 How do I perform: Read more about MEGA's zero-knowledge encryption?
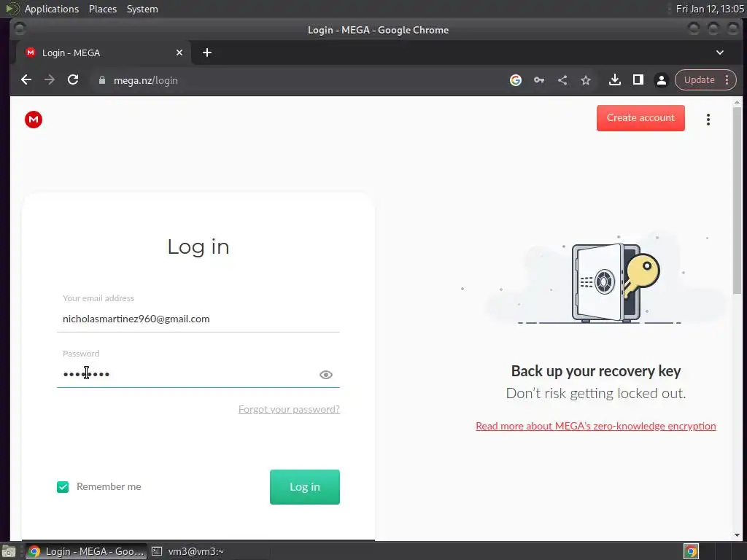coord(595,426)
